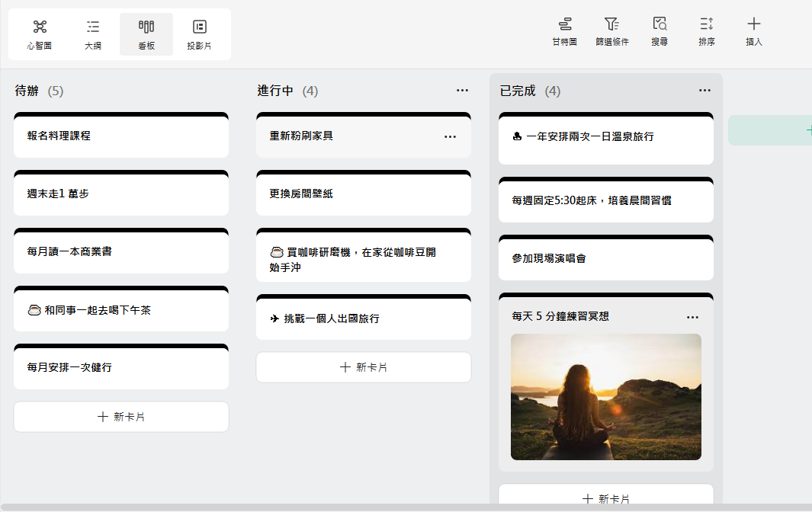
Task: Open more options on 每天 5 分鐘練習冥想 card
Action: (692, 317)
